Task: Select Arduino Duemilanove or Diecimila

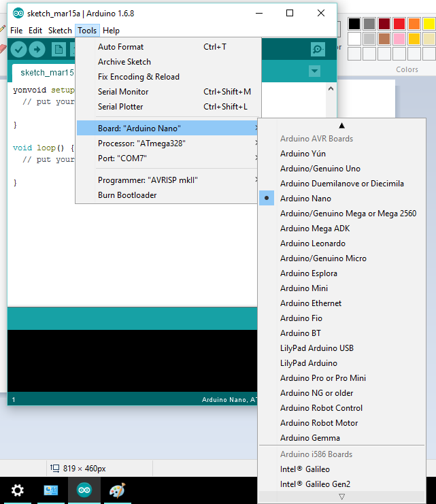Action: 341,184
